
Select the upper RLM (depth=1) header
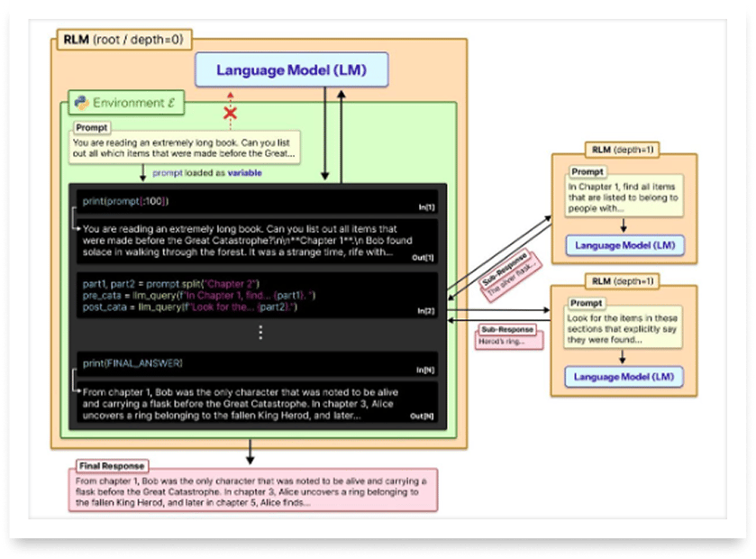tap(623, 149)
